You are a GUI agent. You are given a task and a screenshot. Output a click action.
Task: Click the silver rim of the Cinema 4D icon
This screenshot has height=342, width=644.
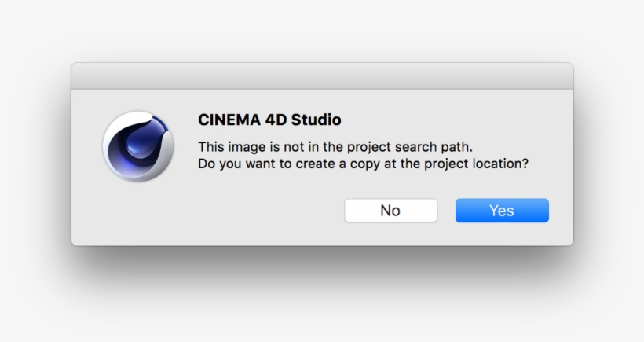109,158
